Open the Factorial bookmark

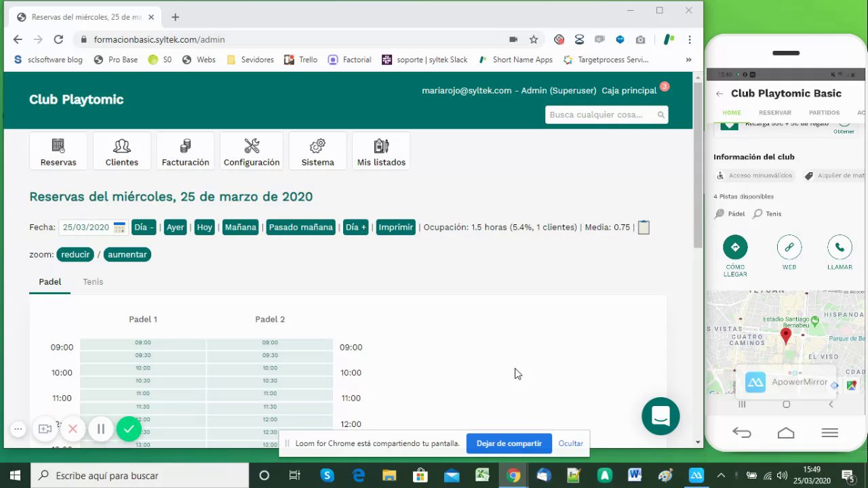(x=350, y=60)
